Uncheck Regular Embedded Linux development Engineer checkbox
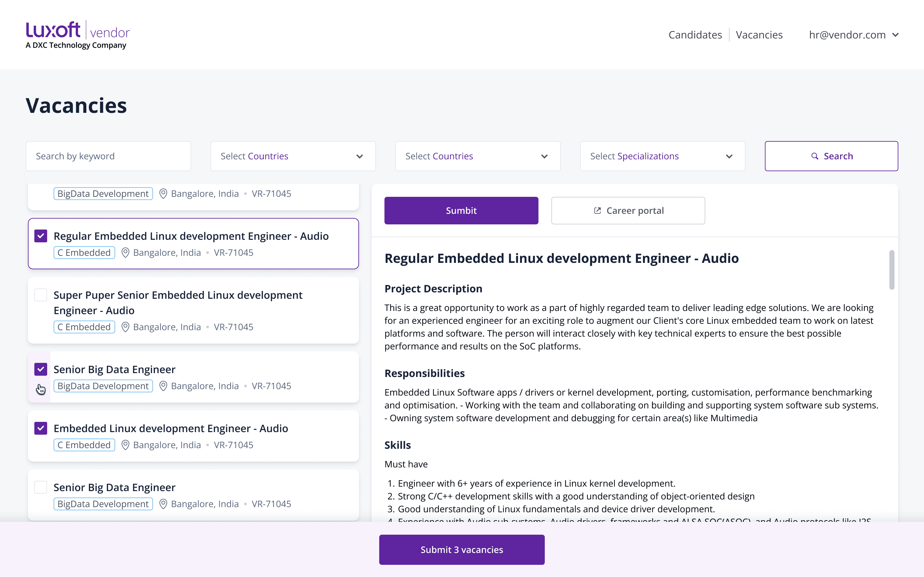 (41, 236)
